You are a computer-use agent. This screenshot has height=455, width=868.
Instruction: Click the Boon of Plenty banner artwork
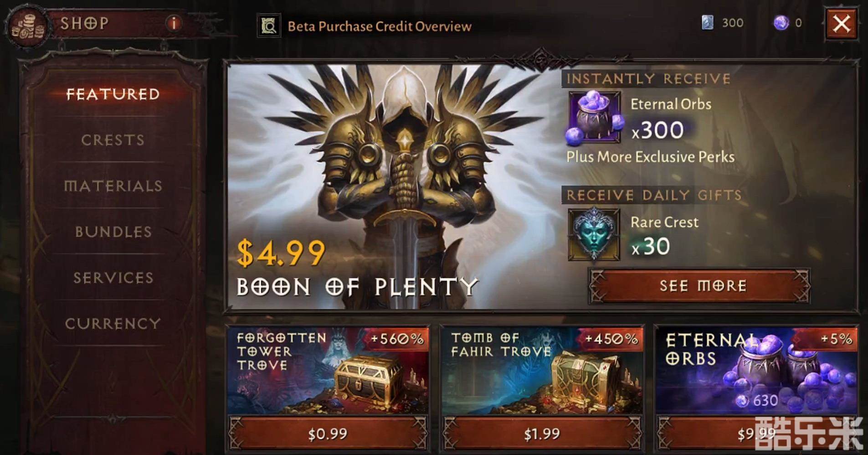pos(394,187)
